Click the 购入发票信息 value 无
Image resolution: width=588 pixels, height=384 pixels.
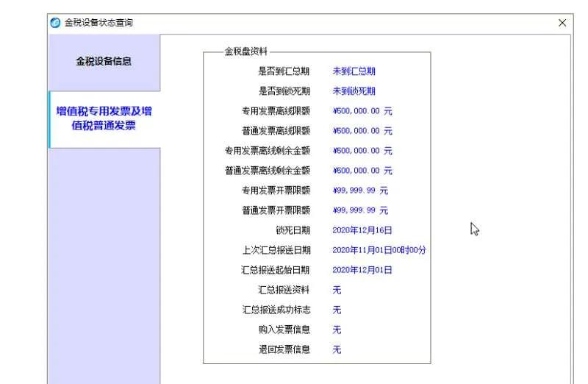pos(337,330)
